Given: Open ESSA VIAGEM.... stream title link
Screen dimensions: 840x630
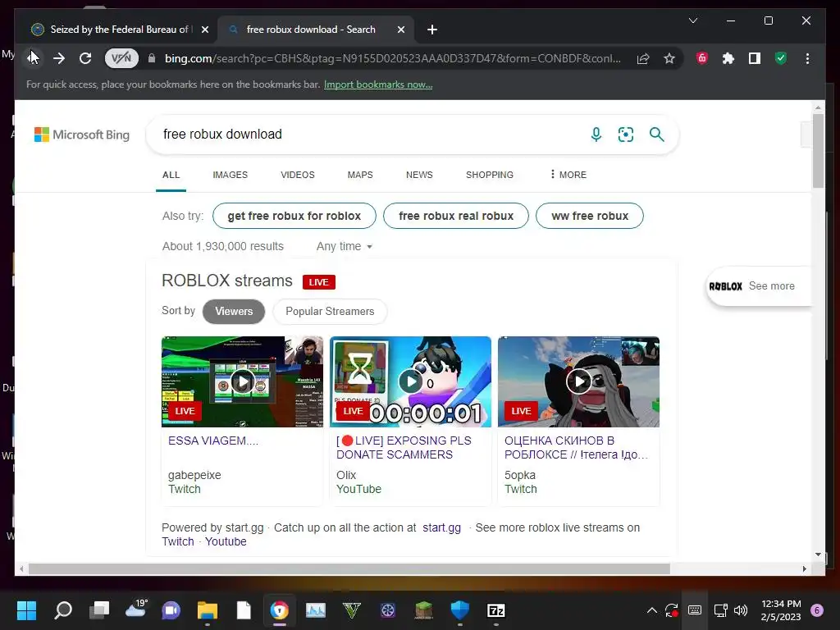Looking at the screenshot, I should (x=213, y=441).
